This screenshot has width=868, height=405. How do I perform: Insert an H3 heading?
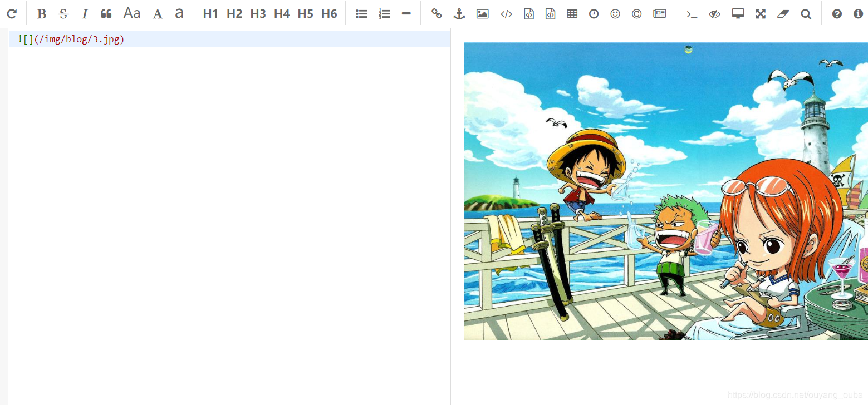click(258, 14)
